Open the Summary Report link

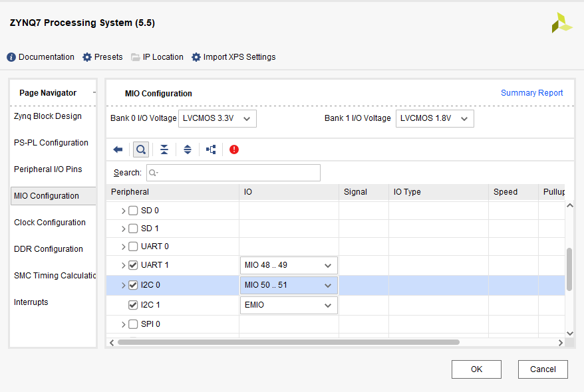(531, 93)
